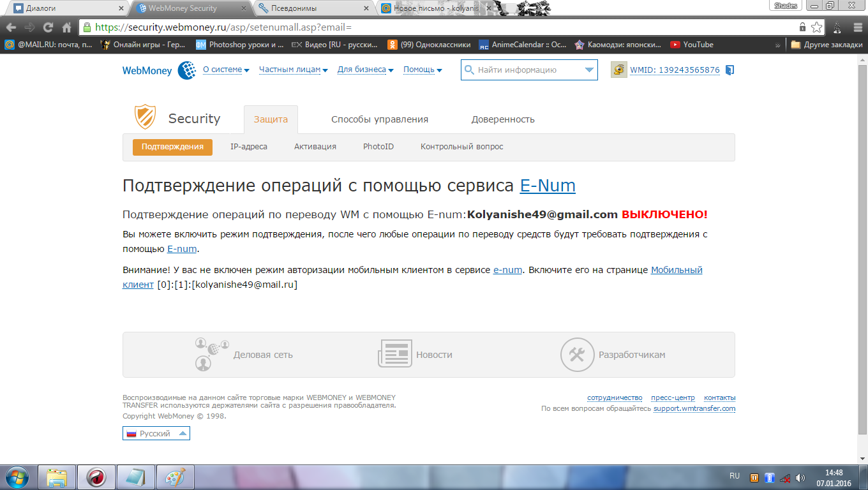Click the WMID keeper avatar icon
The height and width of the screenshot is (490, 868).
pos(618,70)
